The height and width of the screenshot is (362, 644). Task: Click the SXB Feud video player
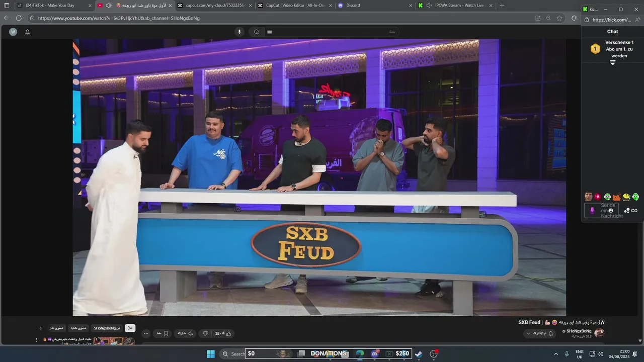point(319,177)
